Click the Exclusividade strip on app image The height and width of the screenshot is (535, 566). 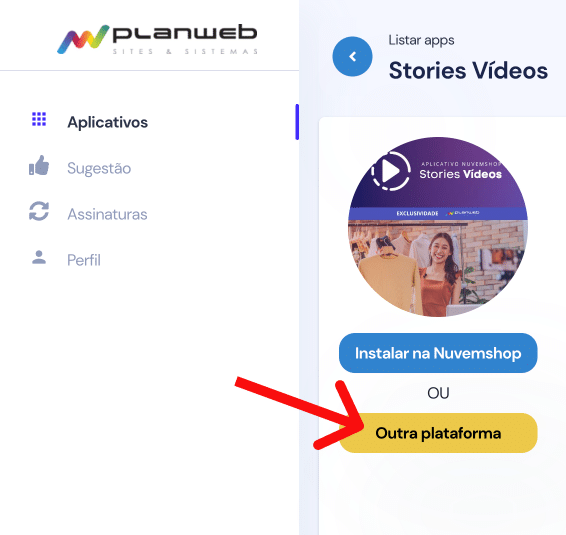click(438, 213)
